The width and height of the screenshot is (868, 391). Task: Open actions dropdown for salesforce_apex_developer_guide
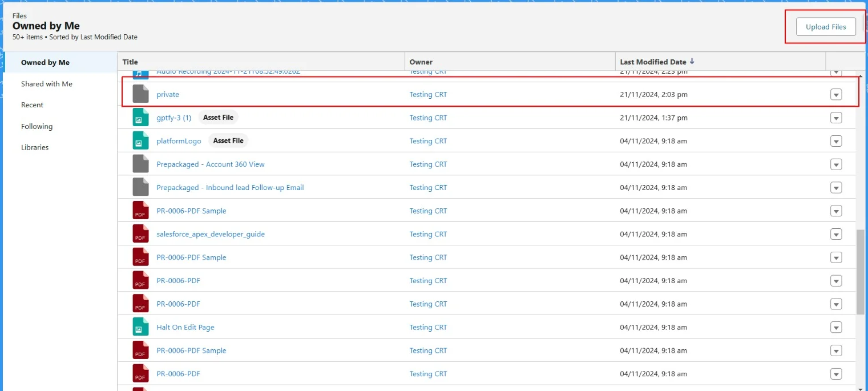tap(836, 234)
